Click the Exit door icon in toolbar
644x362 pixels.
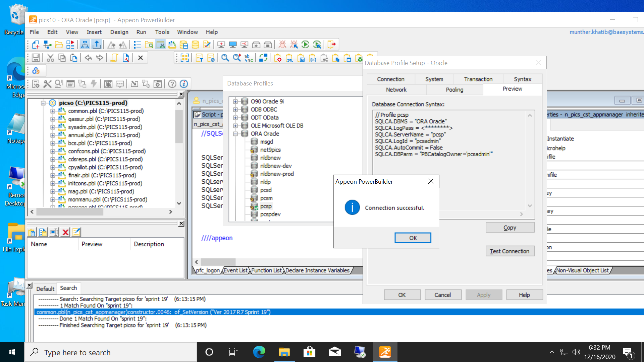(331, 45)
